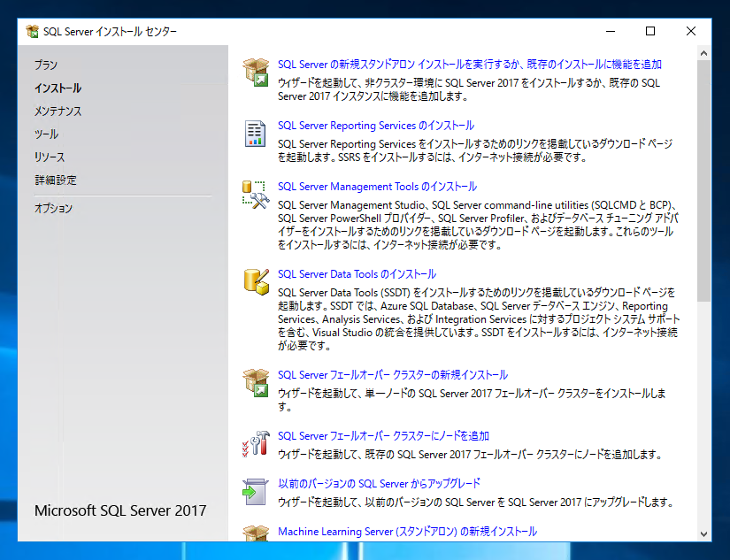Maximize the SQL Server Installation Center window

(650, 31)
